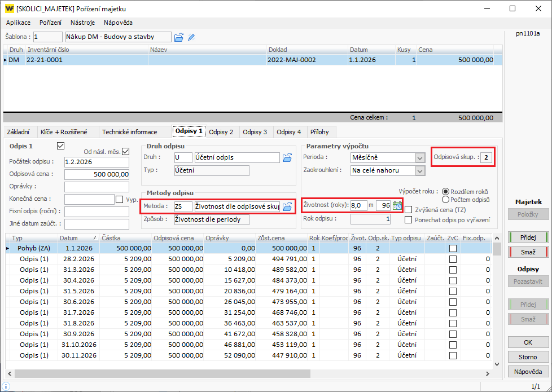
Task: Open the template folder icon next to Šablona
Action: click(x=179, y=37)
